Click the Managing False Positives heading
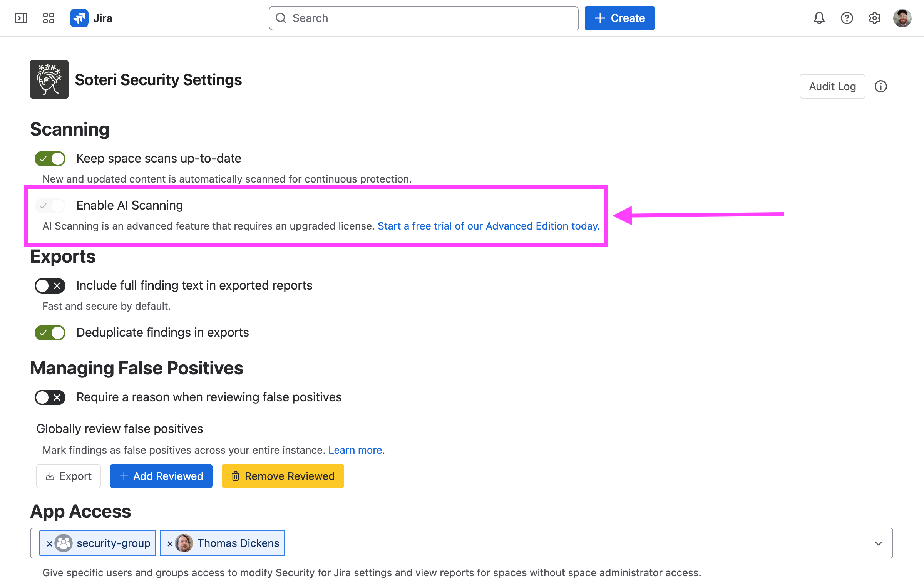 pyautogui.click(x=137, y=368)
